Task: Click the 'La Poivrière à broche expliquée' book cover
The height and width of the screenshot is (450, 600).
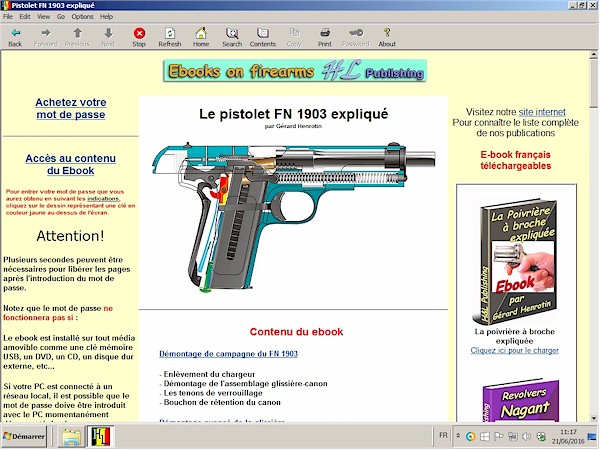Action: point(515,261)
